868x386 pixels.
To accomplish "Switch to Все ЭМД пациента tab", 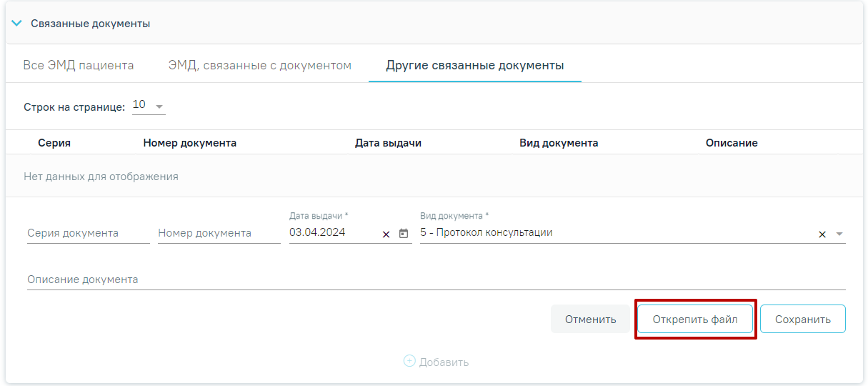I will [x=79, y=65].
